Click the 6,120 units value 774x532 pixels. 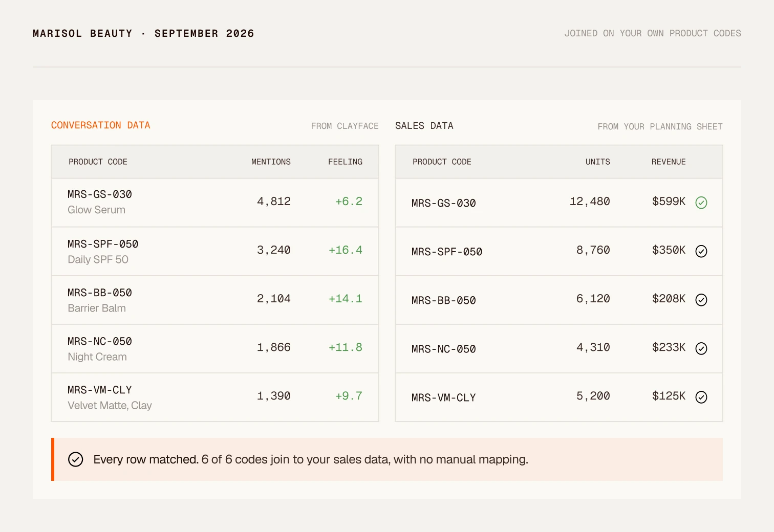(593, 299)
